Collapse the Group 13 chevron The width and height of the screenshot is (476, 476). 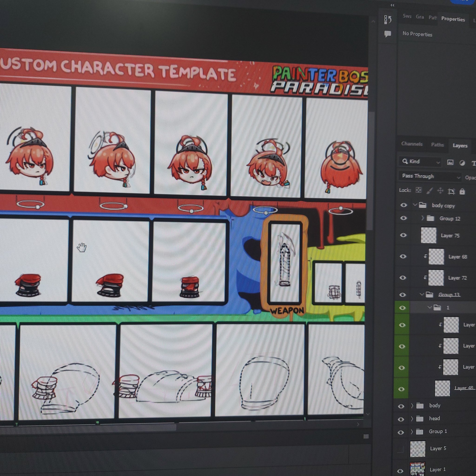point(422,294)
